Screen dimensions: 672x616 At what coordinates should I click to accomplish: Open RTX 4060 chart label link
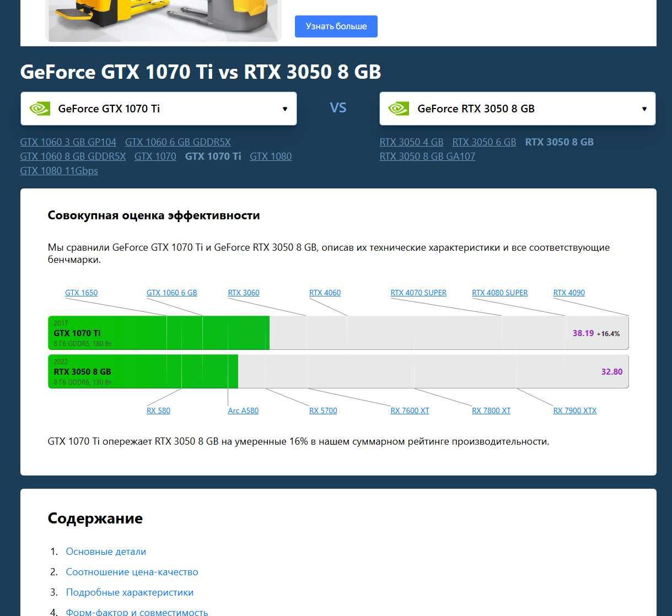point(325,293)
